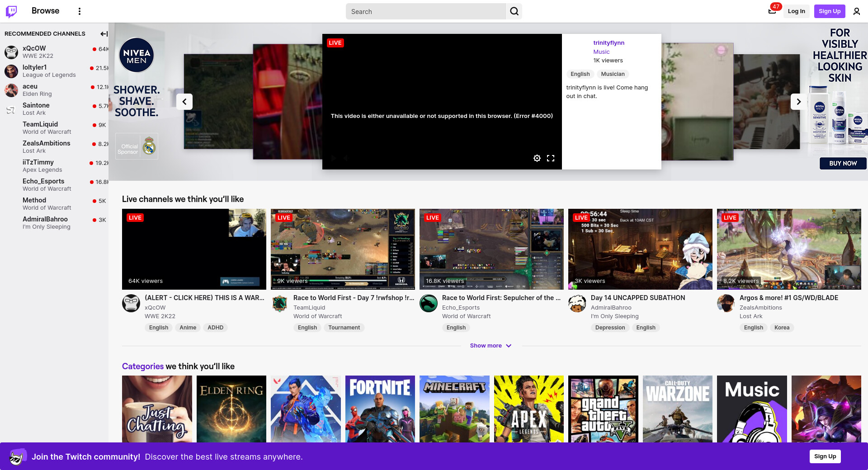Open xQcOW avatar in recommended channels
Viewport: 868px width, 470px height.
11,52
